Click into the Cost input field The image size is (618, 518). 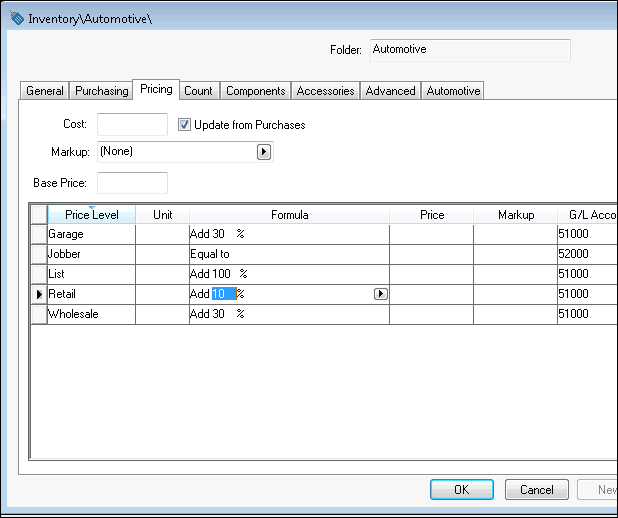[132, 125]
